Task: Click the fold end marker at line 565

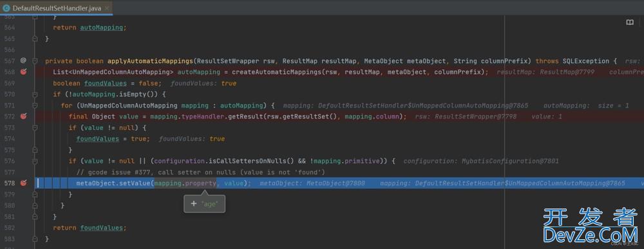Action: [x=35, y=39]
